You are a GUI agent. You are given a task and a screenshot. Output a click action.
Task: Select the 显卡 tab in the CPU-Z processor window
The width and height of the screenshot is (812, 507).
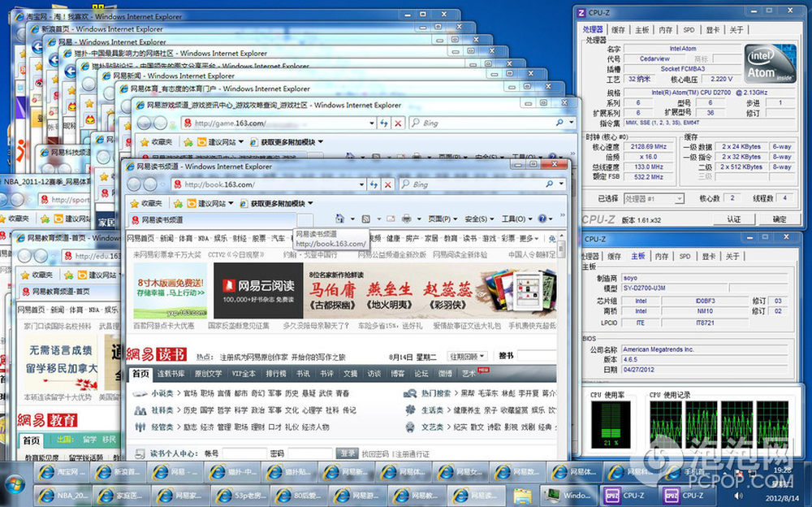(713, 30)
